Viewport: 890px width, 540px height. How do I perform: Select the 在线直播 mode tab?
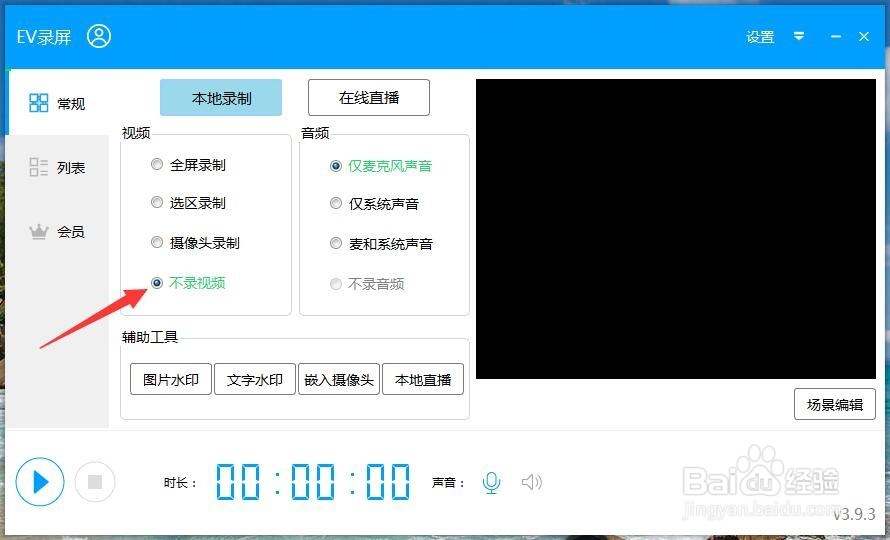coord(369,98)
